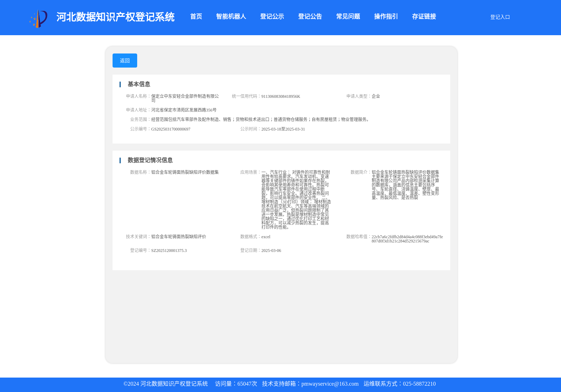The image size is (561, 392).
Task: Click the 统一信用代码 label
Action: tap(246, 96)
